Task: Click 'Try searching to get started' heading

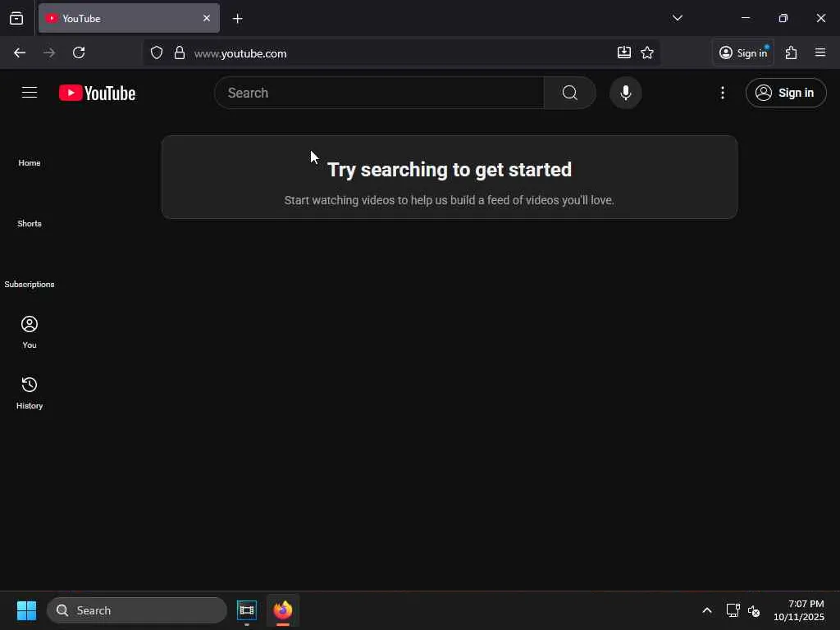Action: [x=450, y=170]
